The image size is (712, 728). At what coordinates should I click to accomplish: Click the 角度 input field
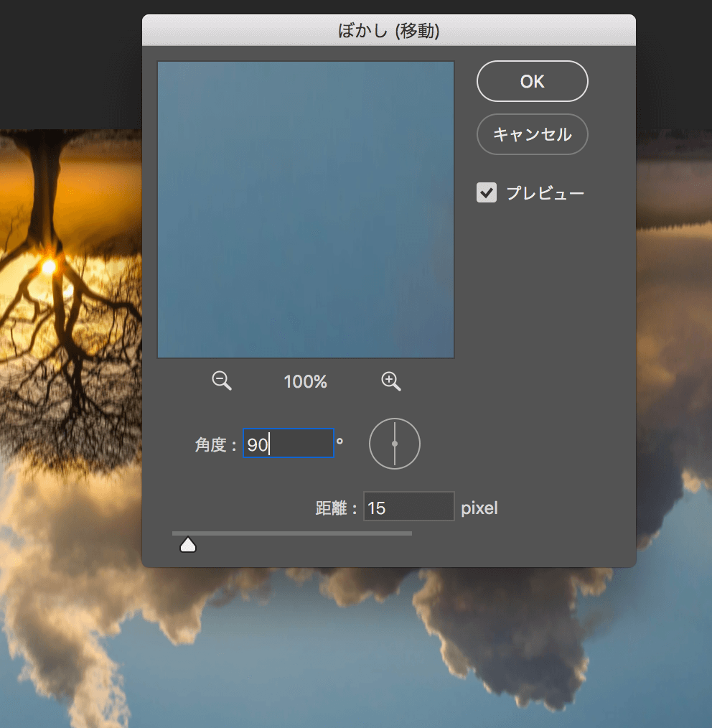click(289, 443)
